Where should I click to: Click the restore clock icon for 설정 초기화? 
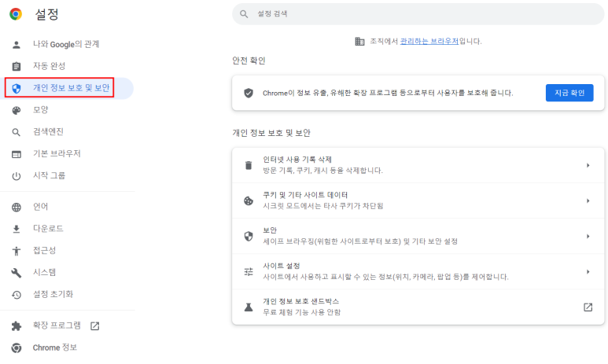[x=17, y=295]
